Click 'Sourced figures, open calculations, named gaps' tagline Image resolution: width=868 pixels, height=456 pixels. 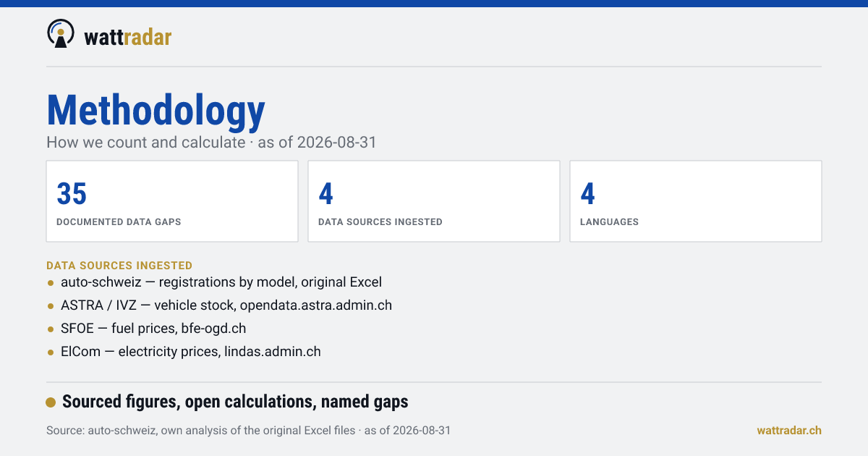(x=235, y=402)
